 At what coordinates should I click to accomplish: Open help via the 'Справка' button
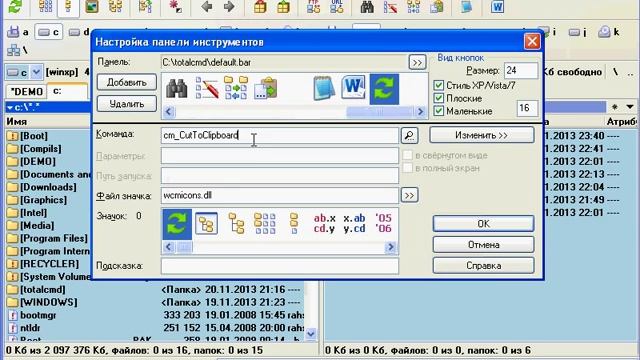click(x=483, y=266)
